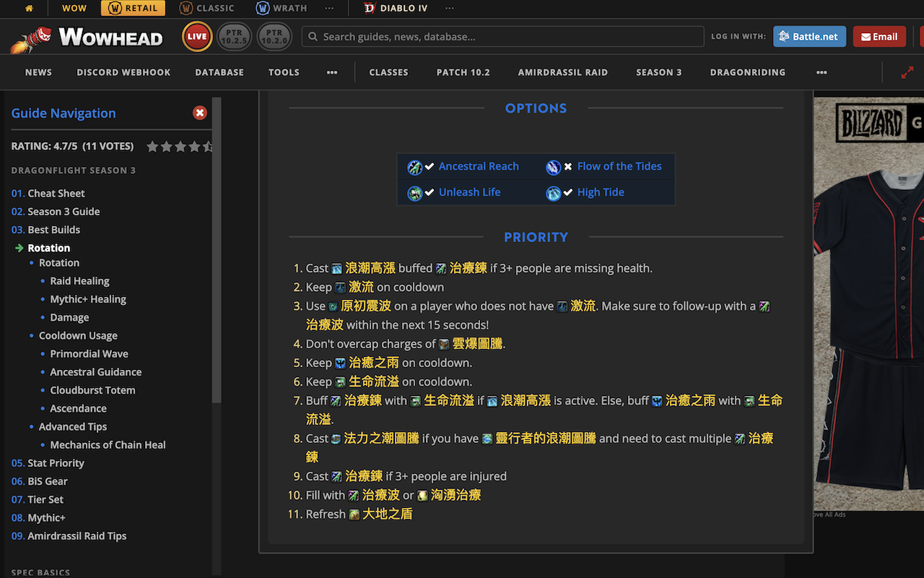Click the guide navigation scrollbar
The width and height of the screenshot is (924, 578).
click(x=217, y=250)
